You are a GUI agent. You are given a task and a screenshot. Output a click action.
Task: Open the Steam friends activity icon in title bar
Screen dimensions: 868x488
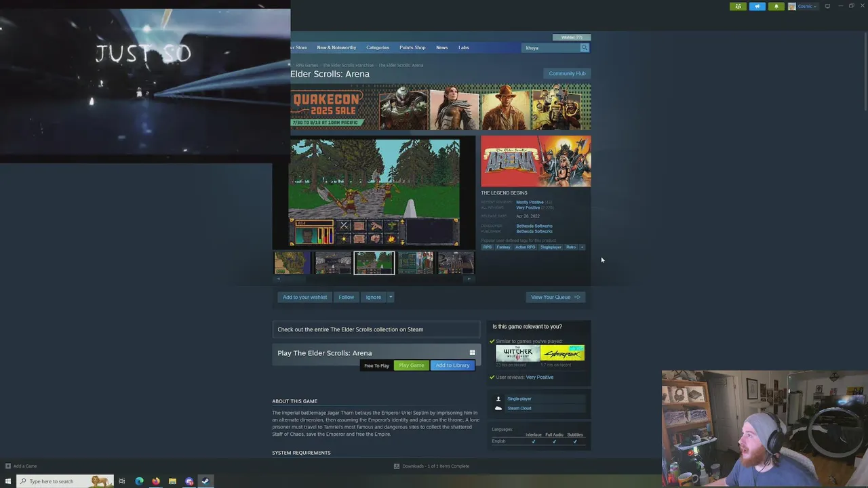tap(738, 6)
